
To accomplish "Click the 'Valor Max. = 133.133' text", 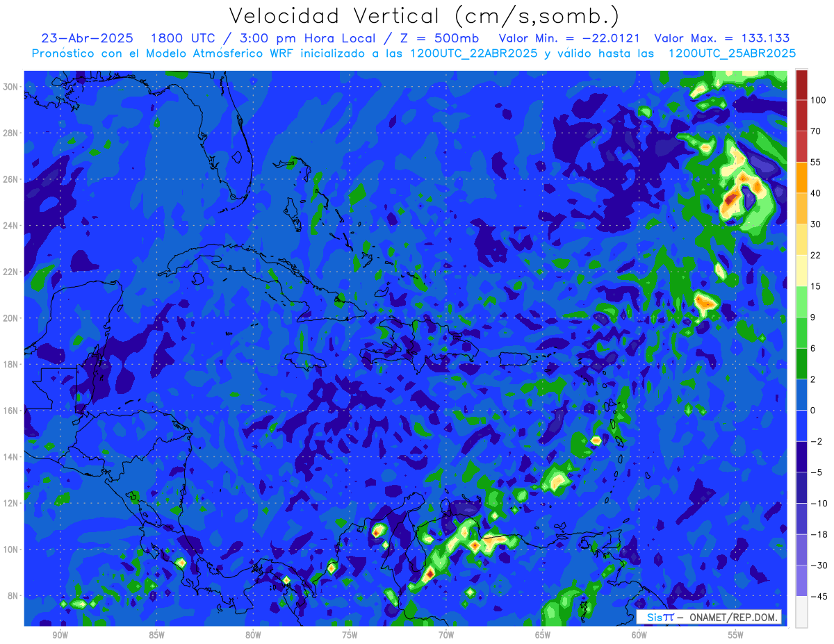I will (722, 38).
